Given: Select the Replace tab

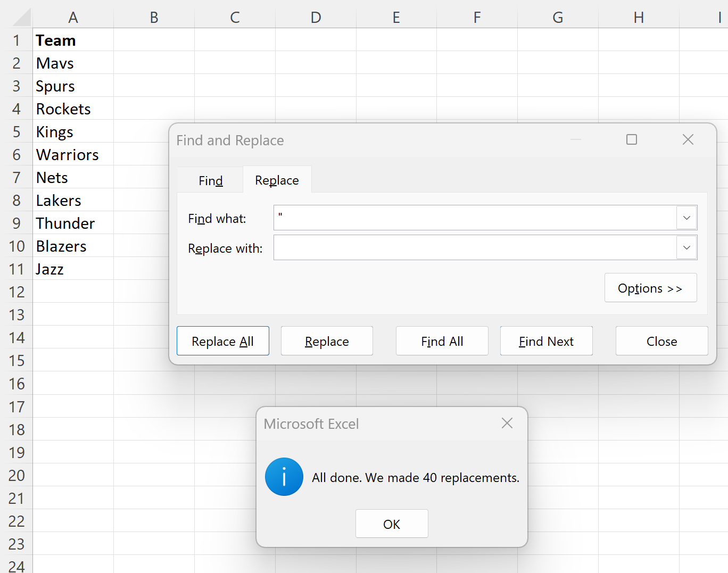Looking at the screenshot, I should pos(277,180).
